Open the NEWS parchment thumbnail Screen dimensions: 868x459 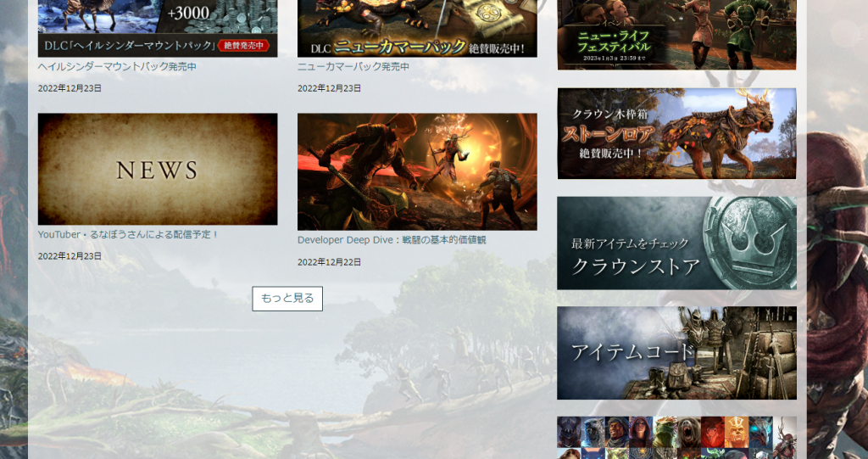pyautogui.click(x=158, y=169)
